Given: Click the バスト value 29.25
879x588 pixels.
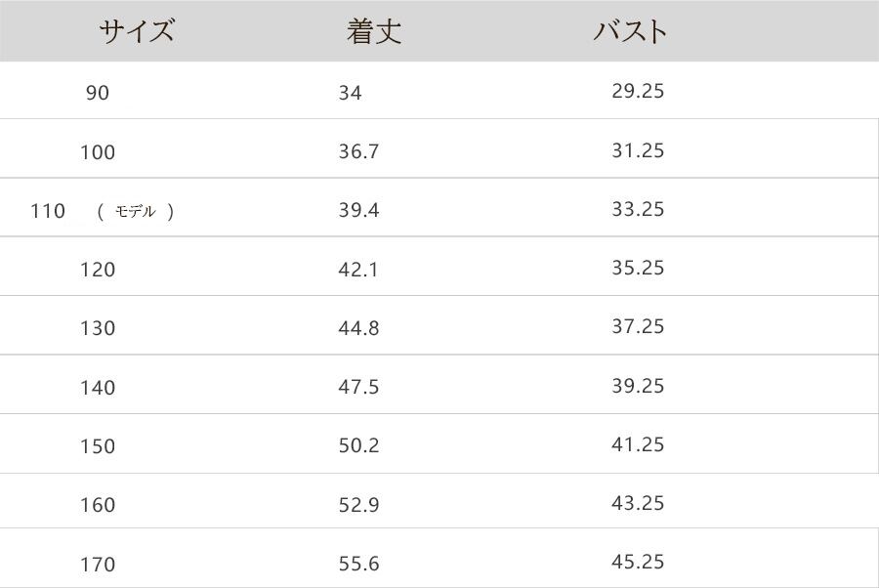Looking at the screenshot, I should (x=638, y=91).
